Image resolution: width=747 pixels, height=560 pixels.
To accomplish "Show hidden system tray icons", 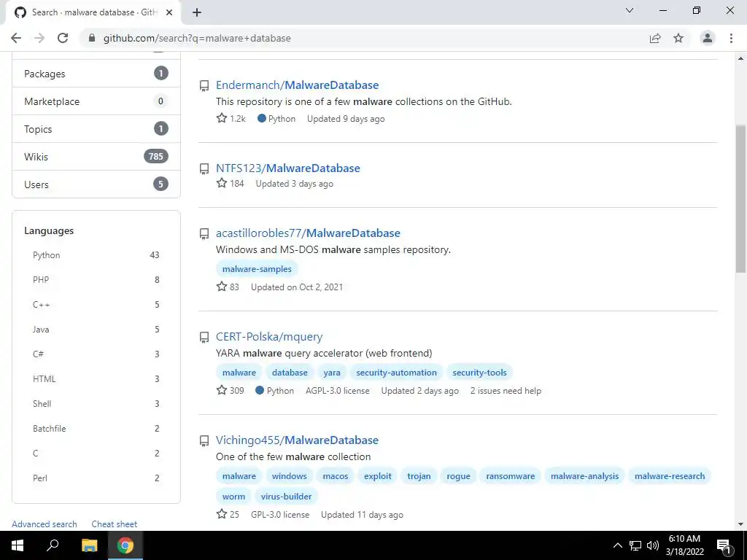I will pyautogui.click(x=617, y=545).
